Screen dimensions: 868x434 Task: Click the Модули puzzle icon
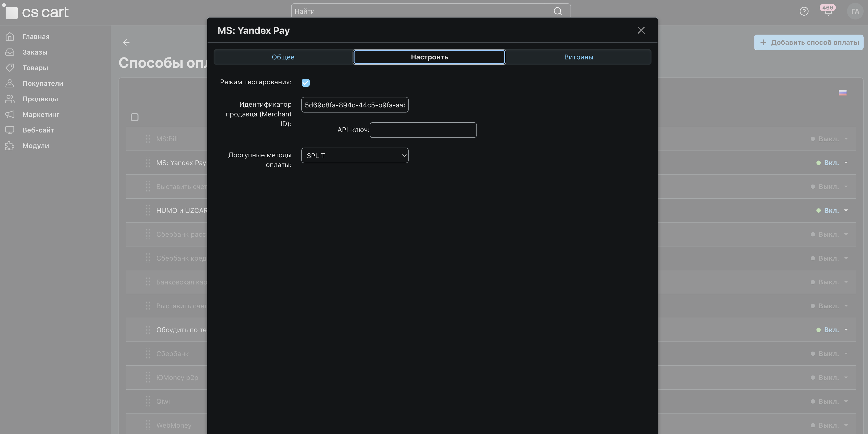pyautogui.click(x=10, y=146)
